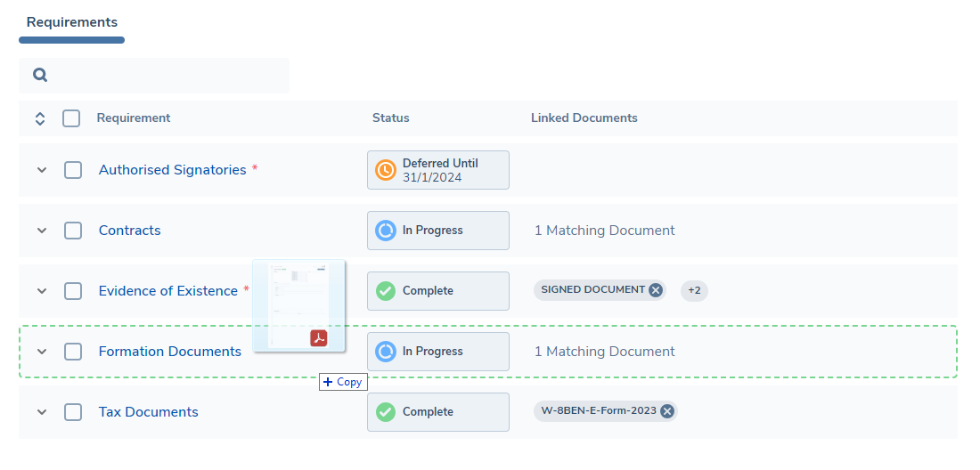Open the Tax Documents requirement
This screenshot has width=980, height=470.
coord(149,412)
